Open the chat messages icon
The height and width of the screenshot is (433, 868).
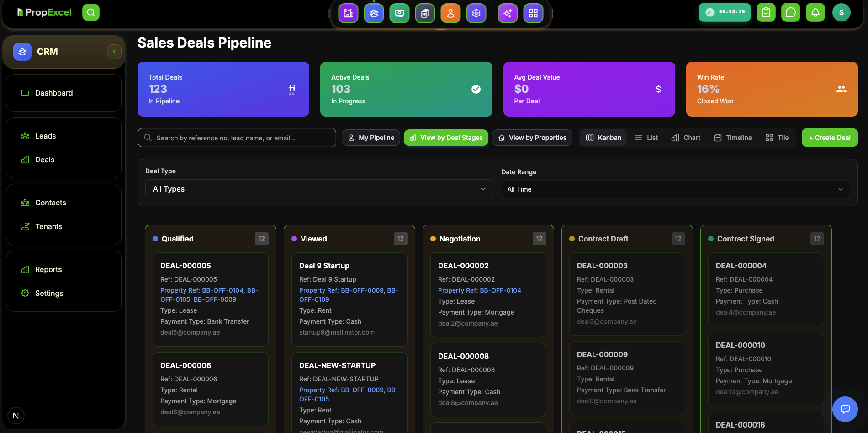(x=791, y=12)
